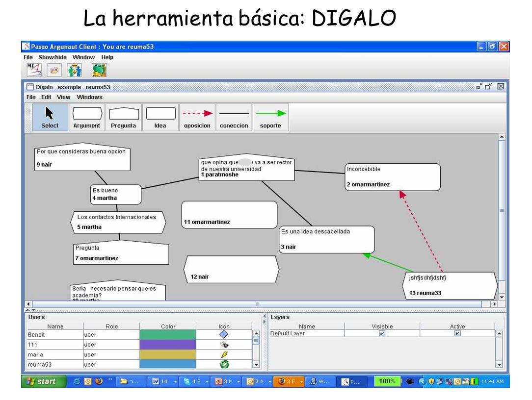Open the Word taskbar group dropdown

coord(175,382)
